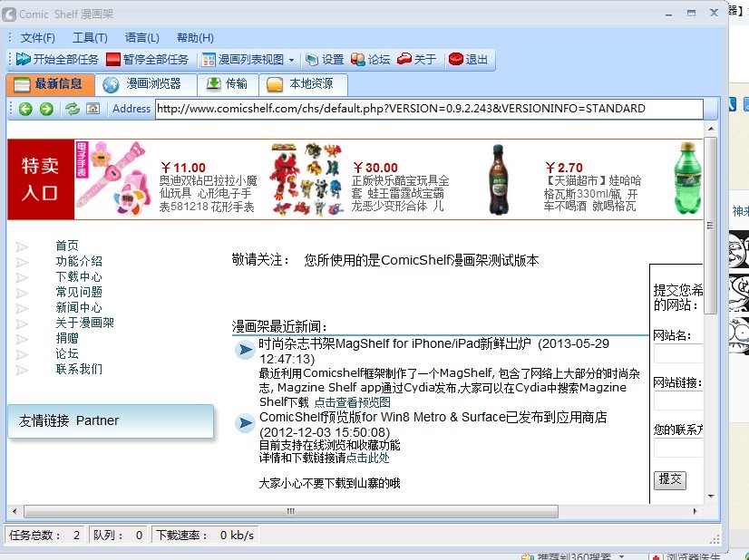The width and height of the screenshot is (749, 560).
Task: Click the 任务总数 status bar entry
Action: 44,536
